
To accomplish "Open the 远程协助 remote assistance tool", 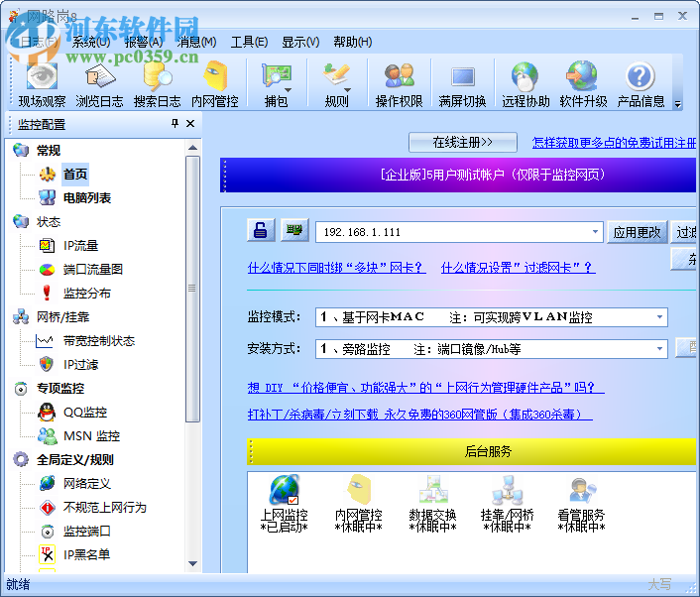I will pos(525,85).
